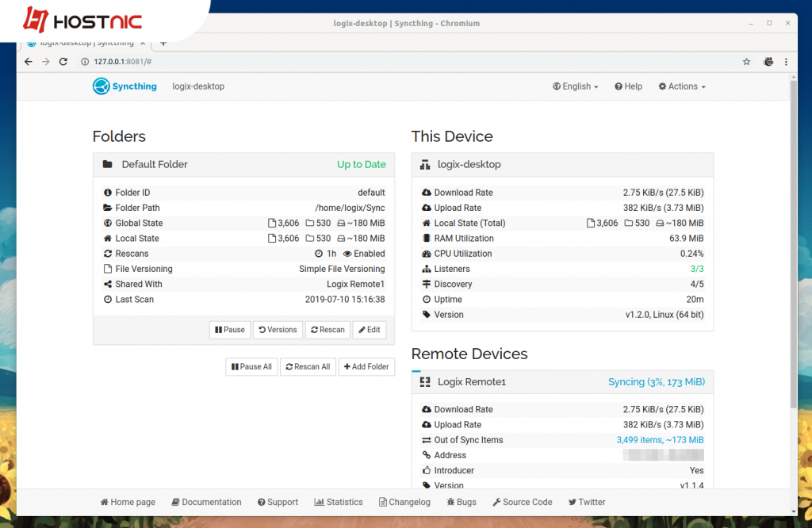Open the browser extension icon
Image resolution: width=812 pixels, height=528 pixels.
(768, 62)
